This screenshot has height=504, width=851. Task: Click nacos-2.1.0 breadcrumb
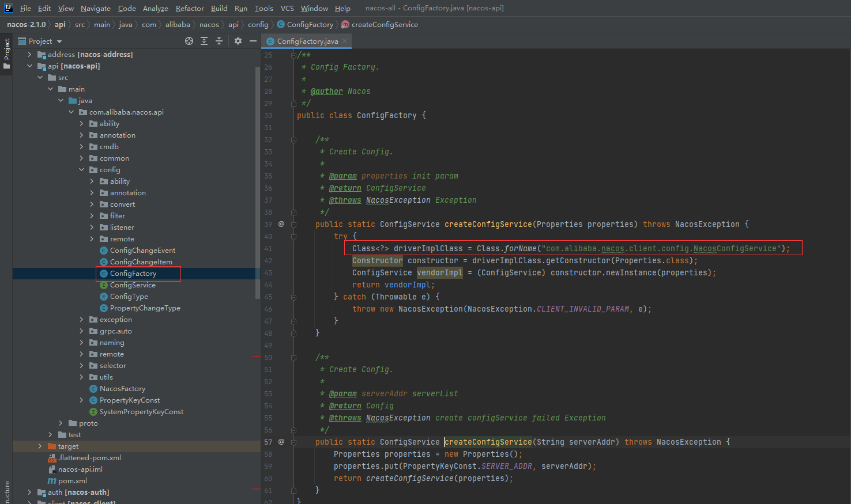(x=27, y=25)
